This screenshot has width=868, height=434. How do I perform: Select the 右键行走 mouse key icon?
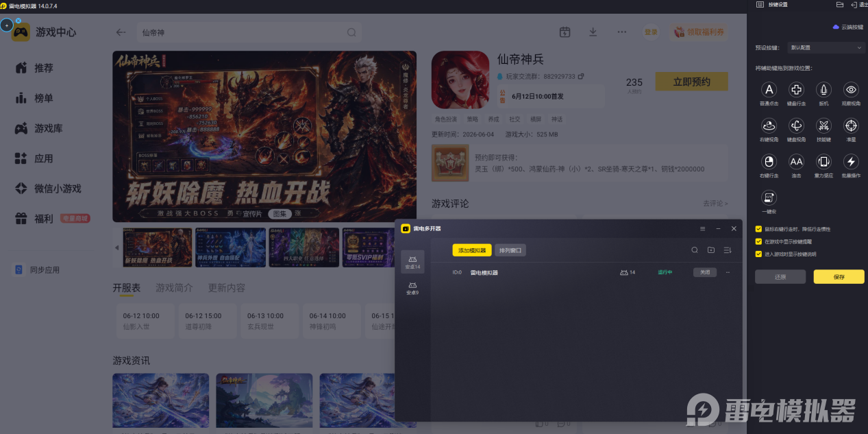coord(769,162)
